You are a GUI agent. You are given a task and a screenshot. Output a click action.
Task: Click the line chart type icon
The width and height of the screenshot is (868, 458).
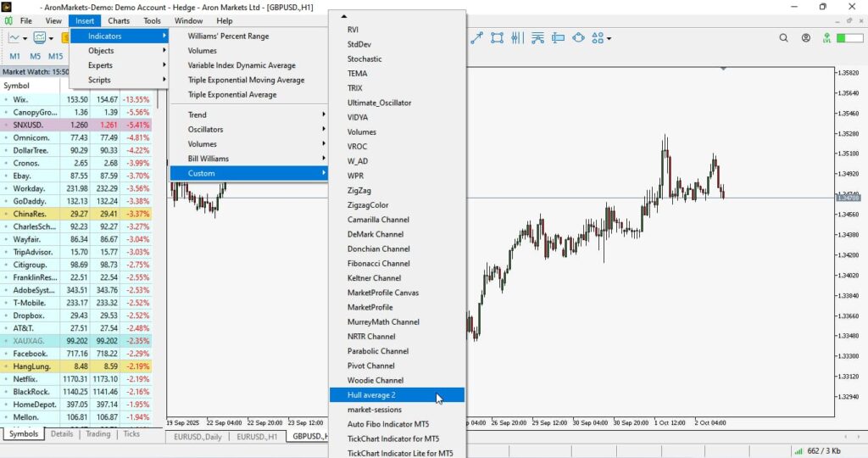pos(14,38)
